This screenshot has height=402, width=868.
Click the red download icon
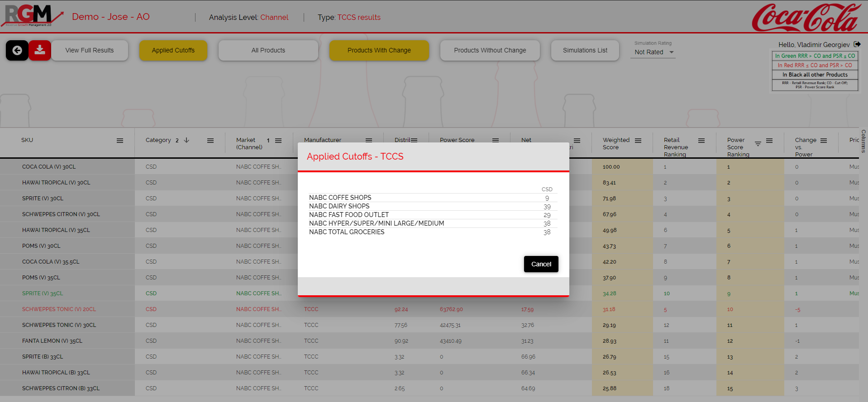coord(40,50)
